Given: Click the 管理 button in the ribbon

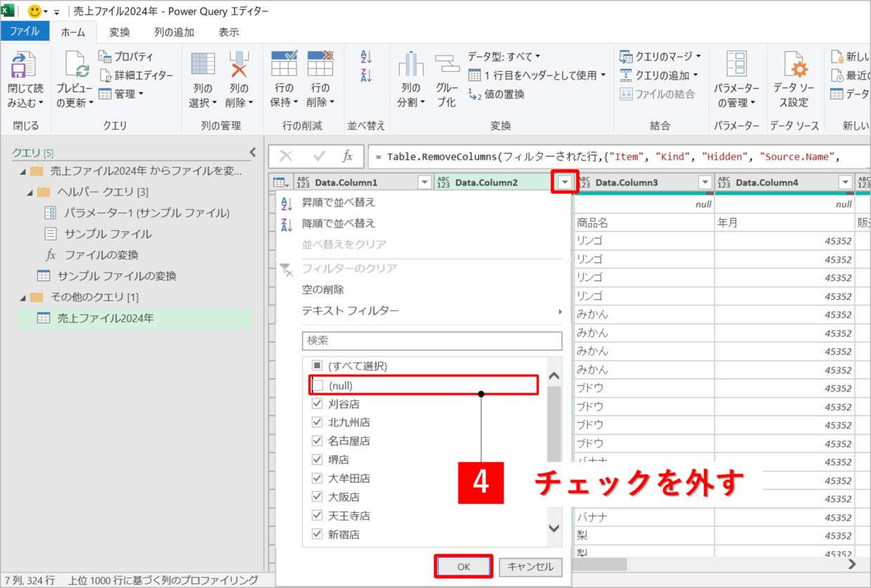Looking at the screenshot, I should click(121, 94).
